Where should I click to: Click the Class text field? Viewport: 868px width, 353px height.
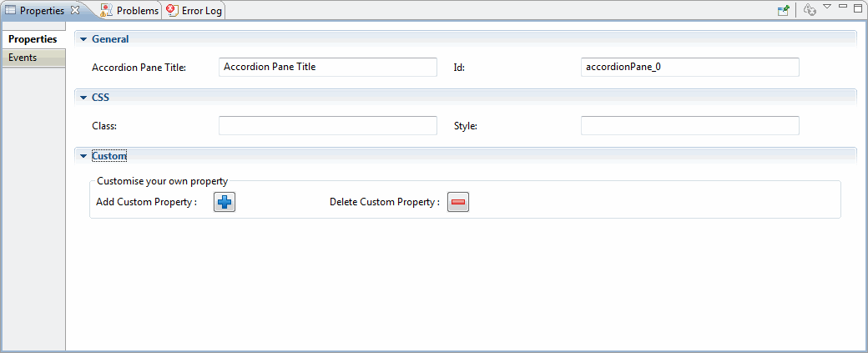[328, 126]
